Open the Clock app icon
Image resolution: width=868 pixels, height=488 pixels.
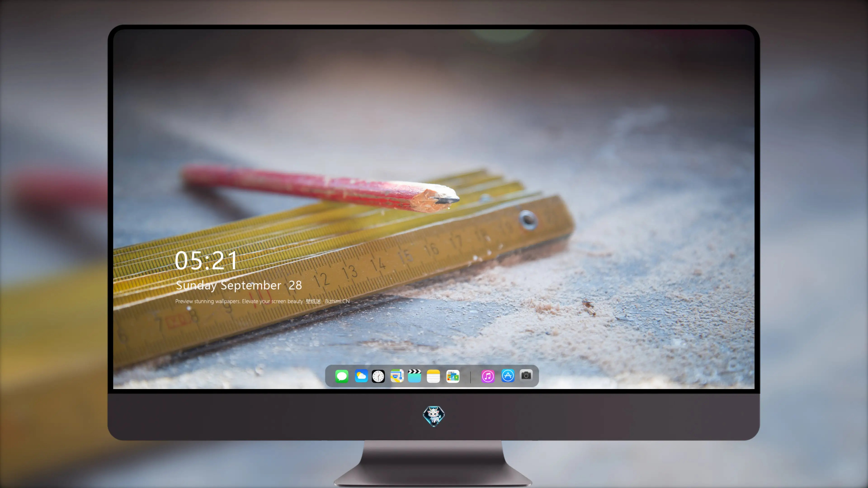pyautogui.click(x=378, y=376)
